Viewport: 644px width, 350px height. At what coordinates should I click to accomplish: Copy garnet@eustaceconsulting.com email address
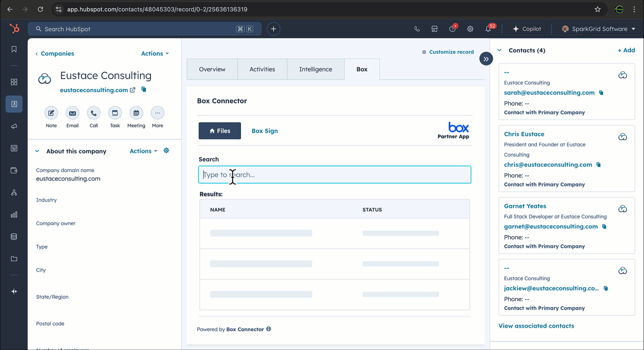(604, 226)
